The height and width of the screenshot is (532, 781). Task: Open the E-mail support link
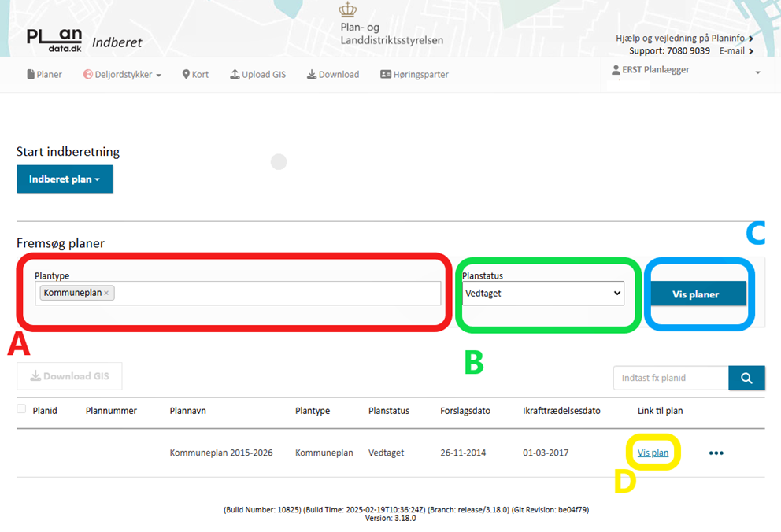click(x=735, y=51)
